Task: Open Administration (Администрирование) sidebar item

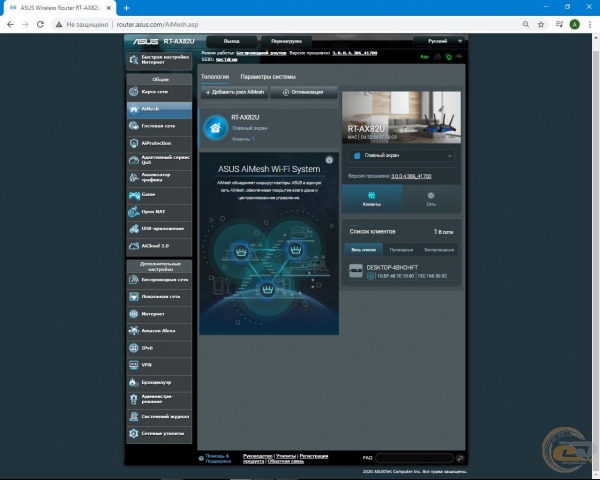Action: click(159, 399)
